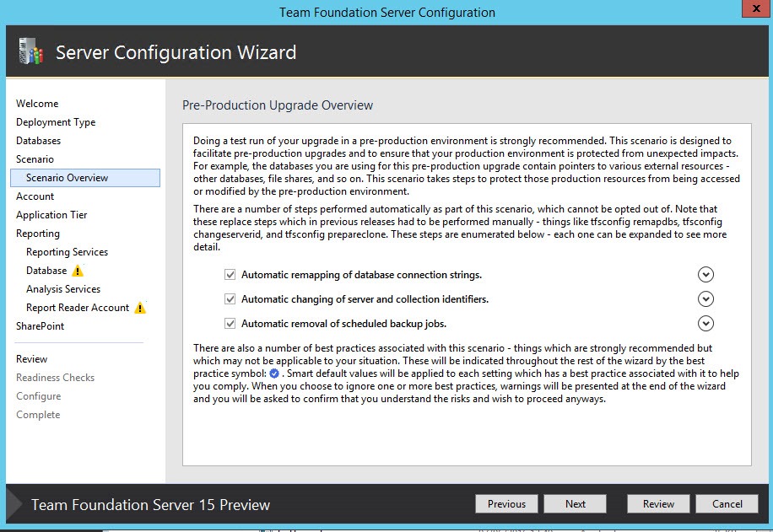Open the Analysis Services sub-step
This screenshot has height=532, width=773.
coord(63,289)
